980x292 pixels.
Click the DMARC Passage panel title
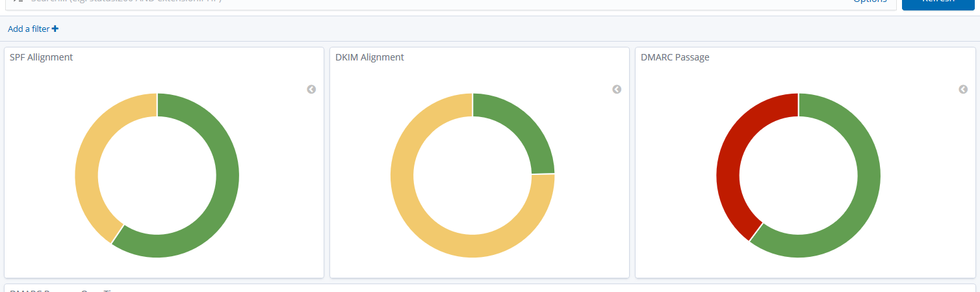coord(675,57)
